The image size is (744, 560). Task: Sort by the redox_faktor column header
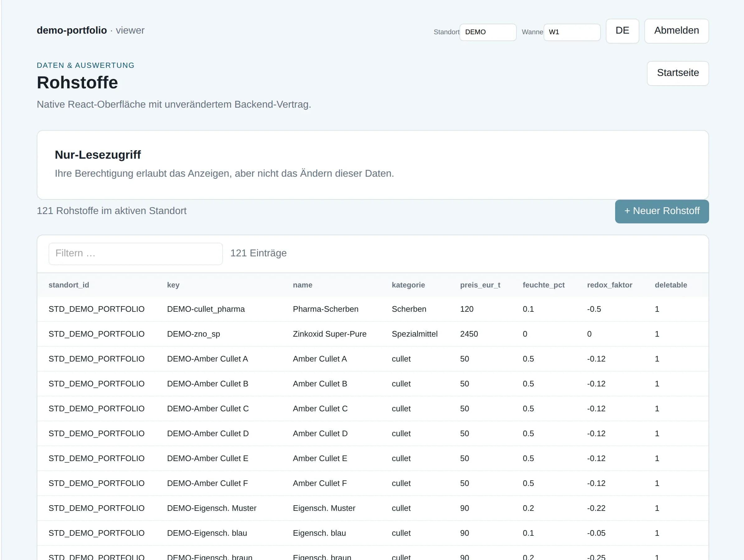click(x=609, y=285)
